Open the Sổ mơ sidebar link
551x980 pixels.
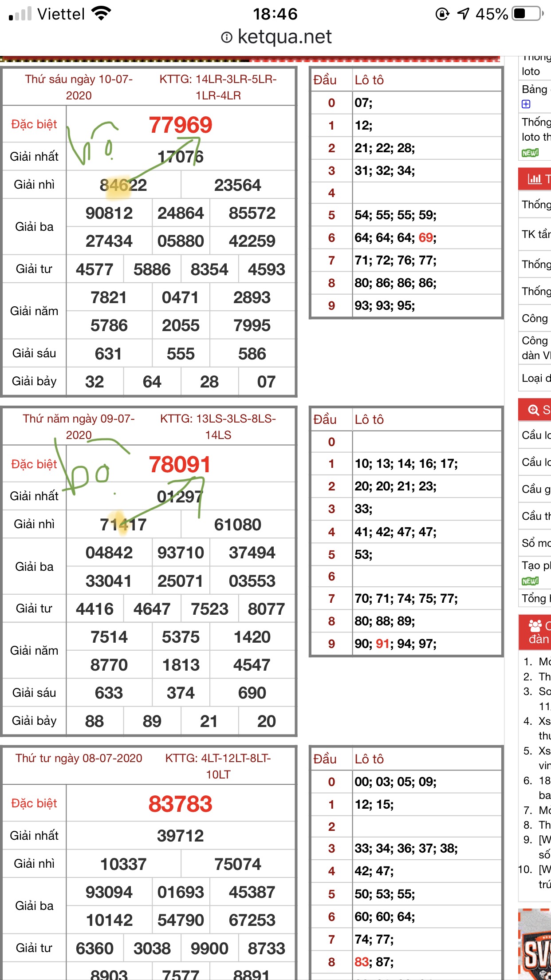pyautogui.click(x=536, y=543)
